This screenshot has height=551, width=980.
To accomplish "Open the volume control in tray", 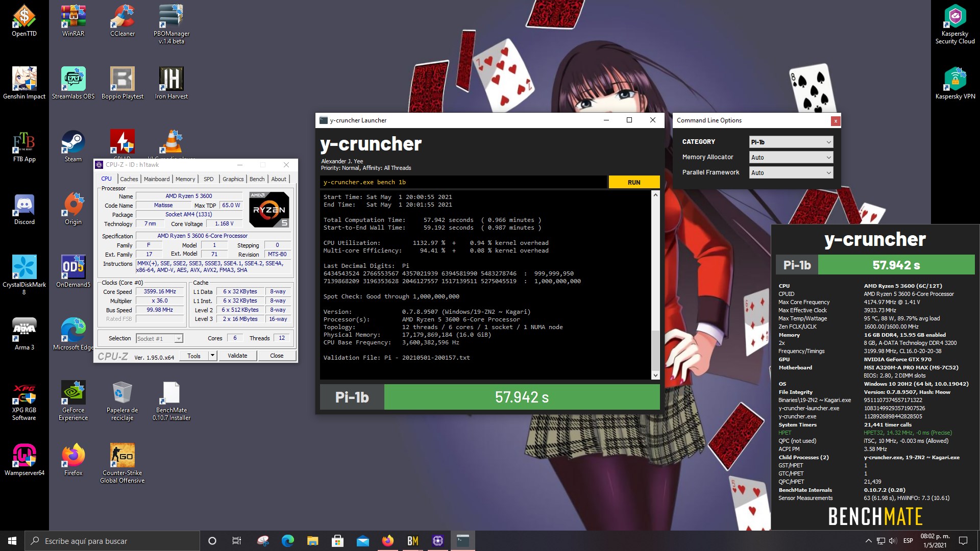I will pyautogui.click(x=893, y=541).
